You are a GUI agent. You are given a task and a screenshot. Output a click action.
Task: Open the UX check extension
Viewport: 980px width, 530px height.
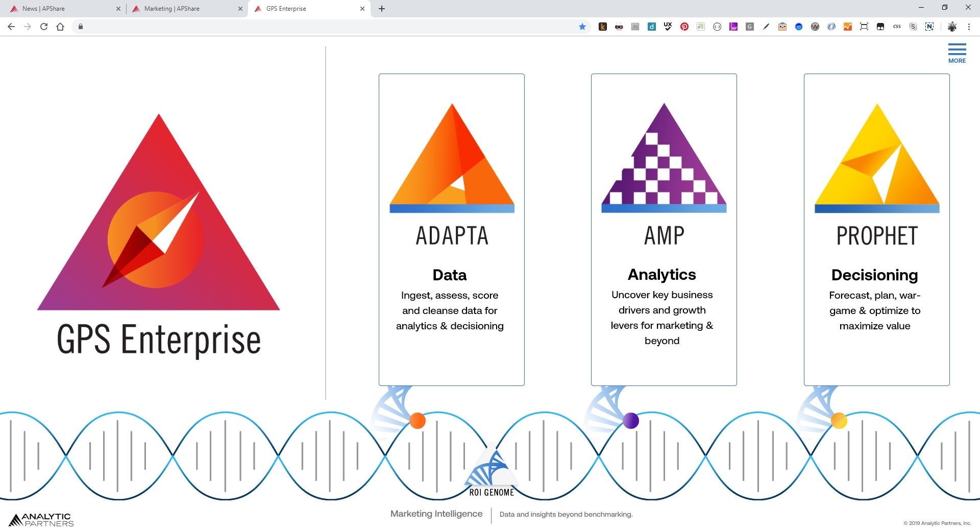[668, 27]
